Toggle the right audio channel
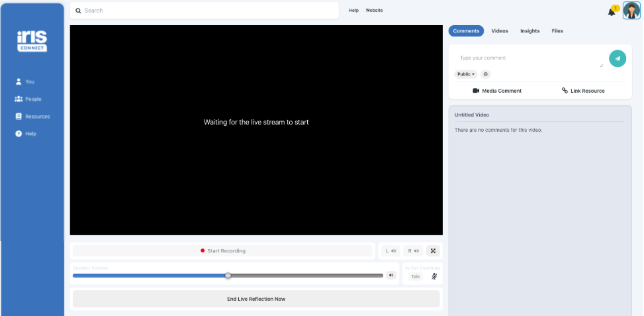This screenshot has height=316, width=644. click(x=413, y=250)
